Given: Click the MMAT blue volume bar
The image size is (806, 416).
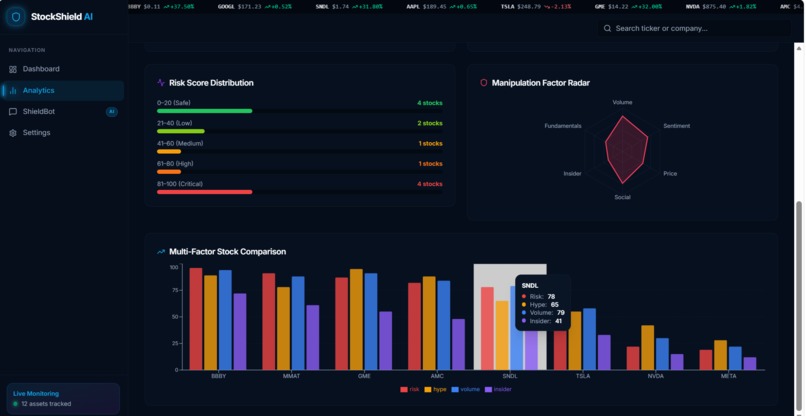Looking at the screenshot, I should (298, 323).
